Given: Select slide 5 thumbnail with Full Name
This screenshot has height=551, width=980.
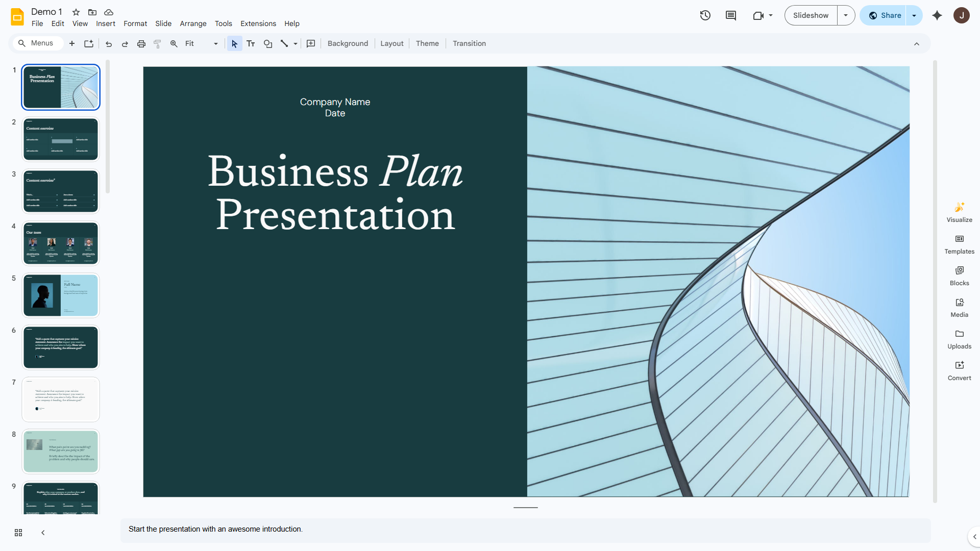Looking at the screenshot, I should (x=61, y=295).
